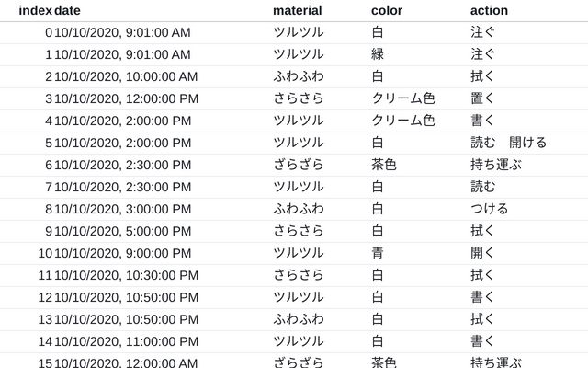The image size is (588, 368).
Task: Click the 緑 color cell
Action: (x=378, y=54)
